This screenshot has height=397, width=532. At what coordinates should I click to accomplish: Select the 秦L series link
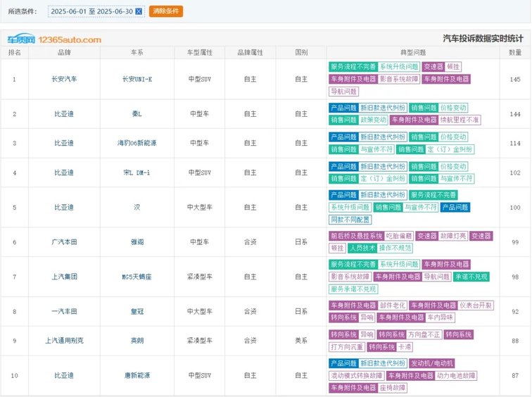click(137, 114)
